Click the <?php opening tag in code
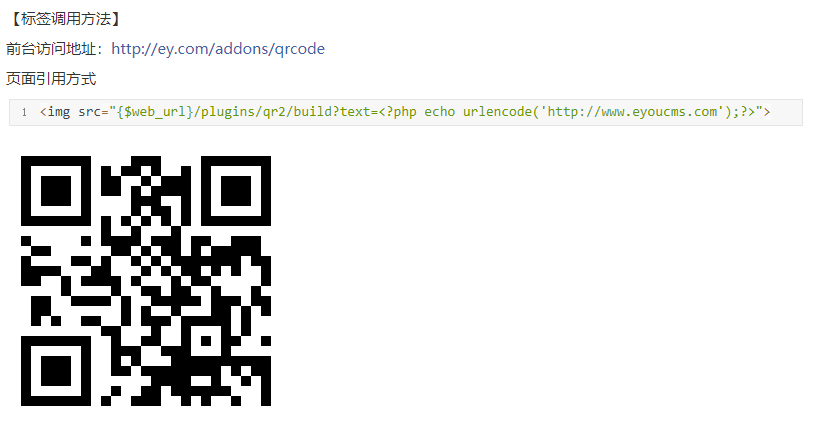 pos(397,112)
